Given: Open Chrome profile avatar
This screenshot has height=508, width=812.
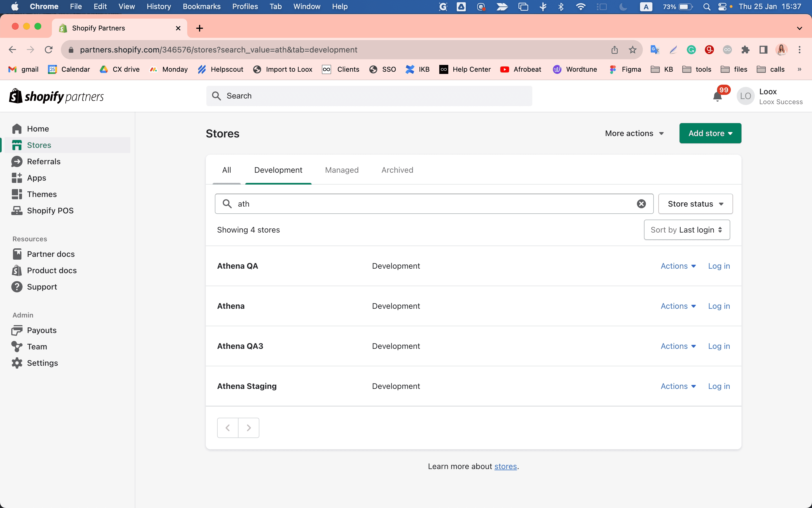Looking at the screenshot, I should (782, 50).
